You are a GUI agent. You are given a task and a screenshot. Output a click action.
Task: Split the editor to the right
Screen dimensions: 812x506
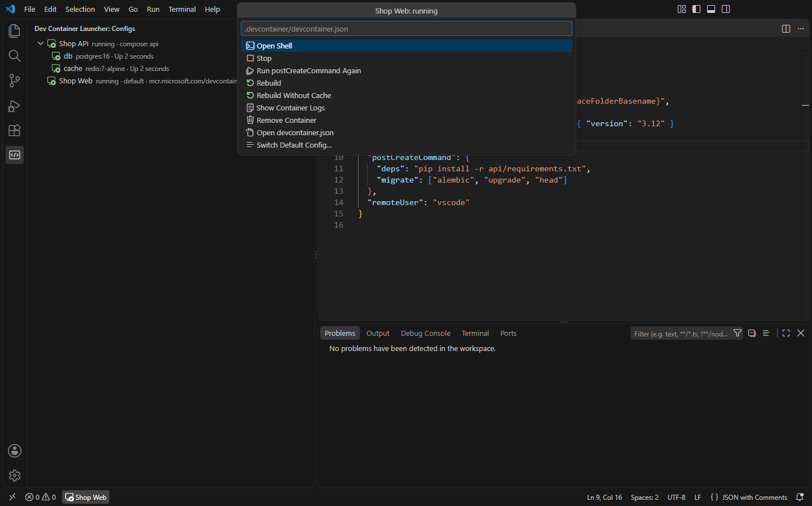tap(786, 29)
